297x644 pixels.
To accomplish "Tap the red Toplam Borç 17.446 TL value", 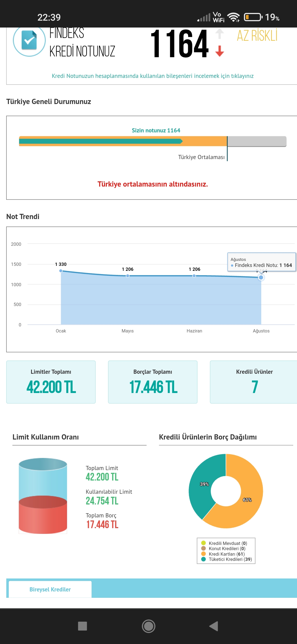I will pyautogui.click(x=102, y=525).
